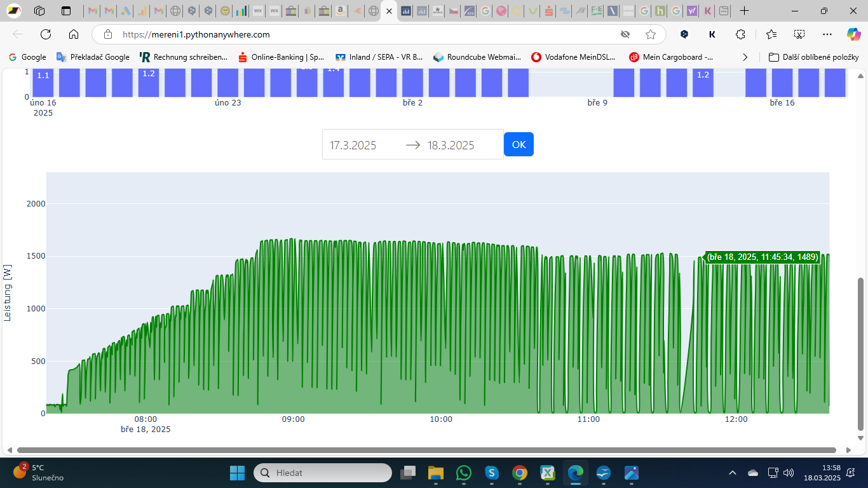Open the Další oblíbené položky folder
The height and width of the screenshot is (488, 868).
(813, 57)
